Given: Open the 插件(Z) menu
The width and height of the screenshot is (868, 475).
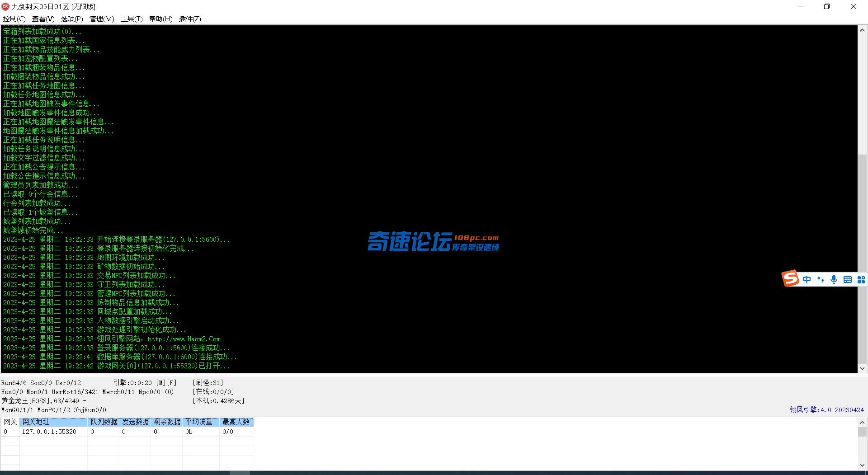Looking at the screenshot, I should coord(190,19).
